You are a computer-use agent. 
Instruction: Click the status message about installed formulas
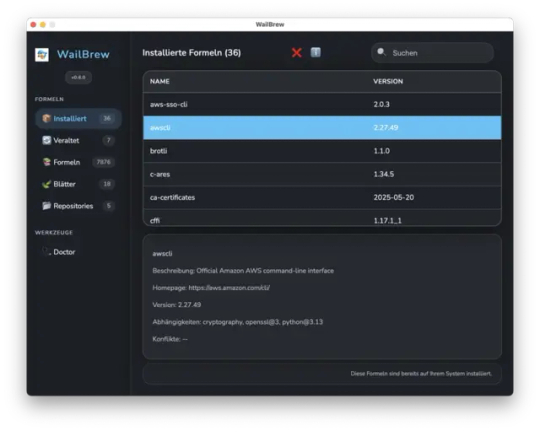point(421,373)
